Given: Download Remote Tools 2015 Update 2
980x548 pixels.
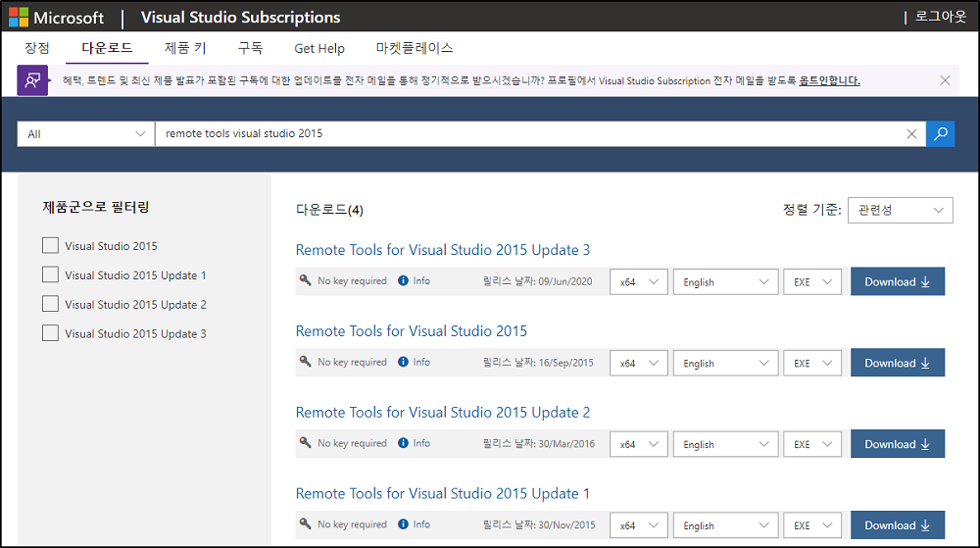Looking at the screenshot, I should [x=898, y=444].
